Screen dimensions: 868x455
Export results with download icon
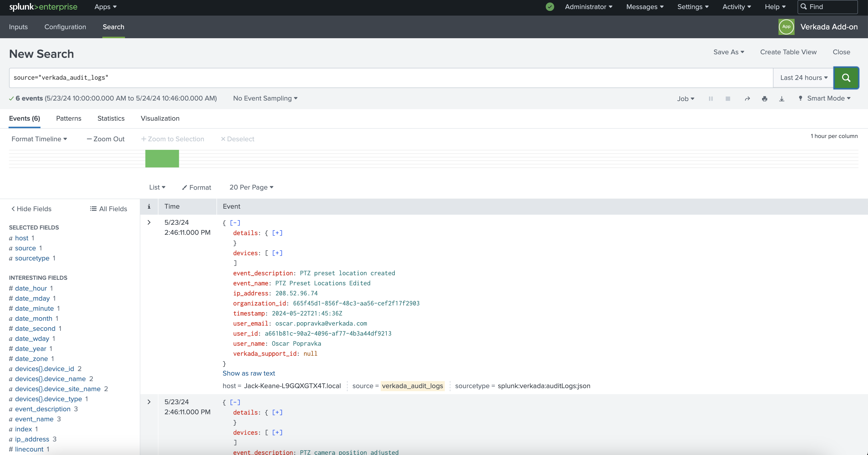[x=782, y=99]
